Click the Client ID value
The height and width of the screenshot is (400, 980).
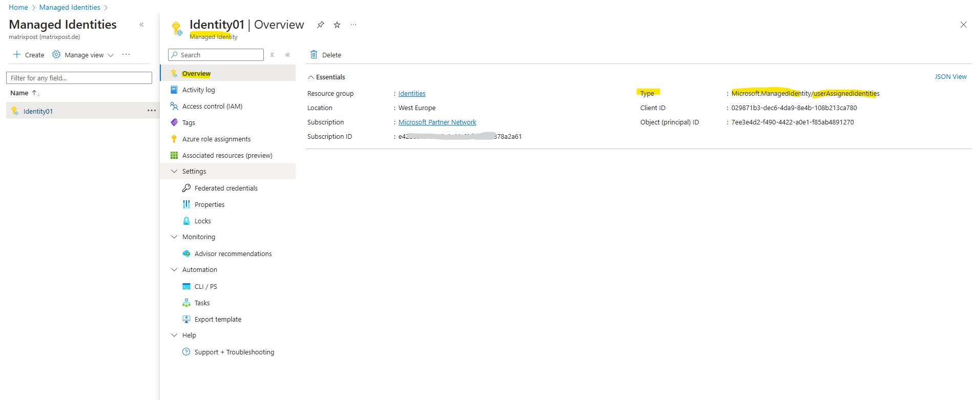click(x=794, y=108)
